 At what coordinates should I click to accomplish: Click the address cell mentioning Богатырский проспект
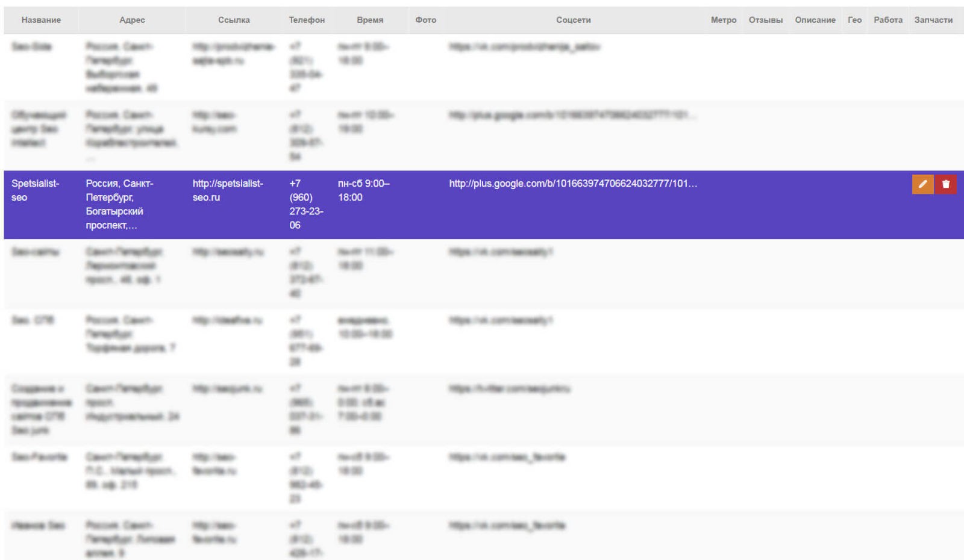119,204
